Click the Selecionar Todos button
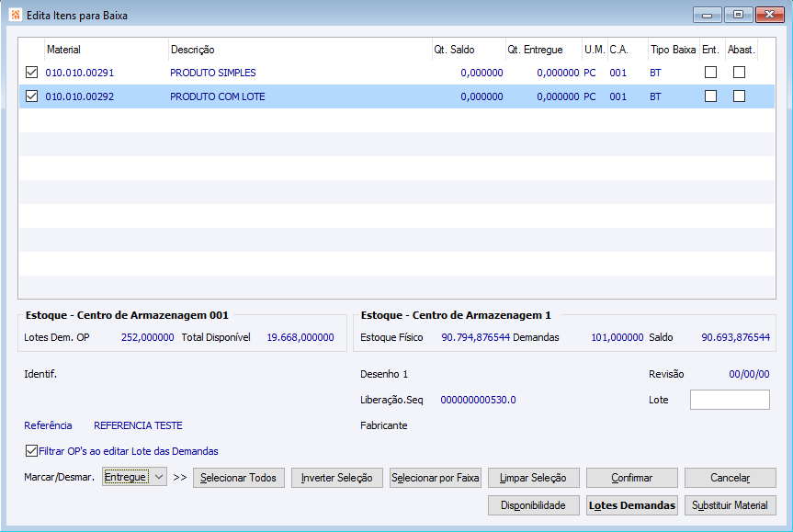793x532 pixels. pos(239,478)
